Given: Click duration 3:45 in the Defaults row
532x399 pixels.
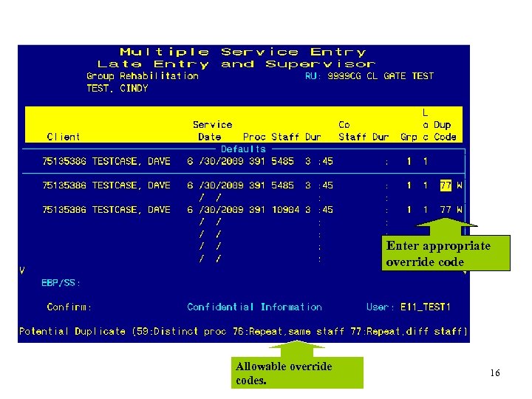Looking at the screenshot, I should [x=319, y=161].
